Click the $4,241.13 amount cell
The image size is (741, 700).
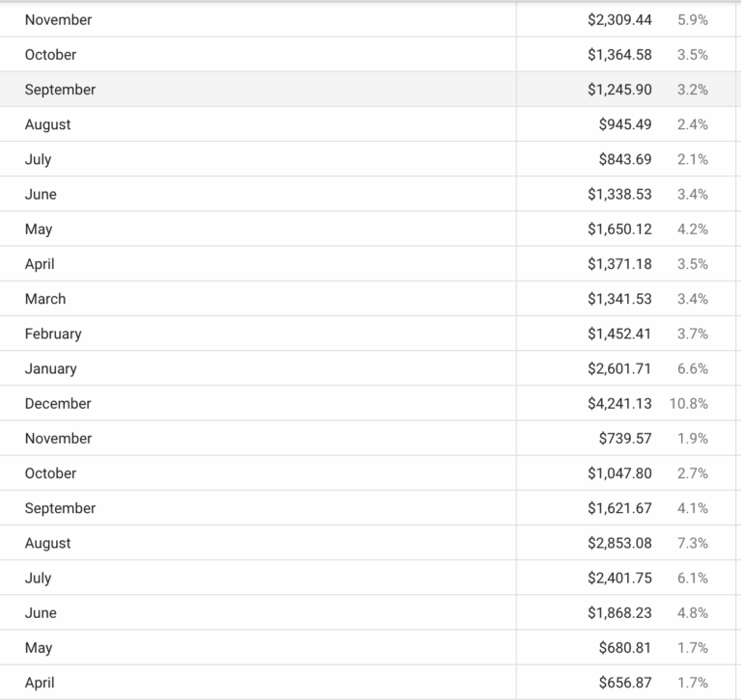click(619, 403)
